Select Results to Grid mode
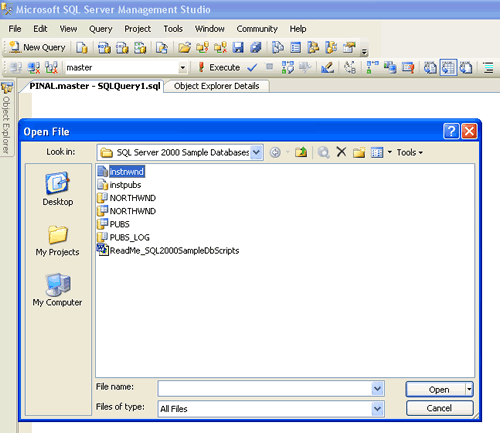This screenshot has width=500, height=433. click(x=448, y=68)
